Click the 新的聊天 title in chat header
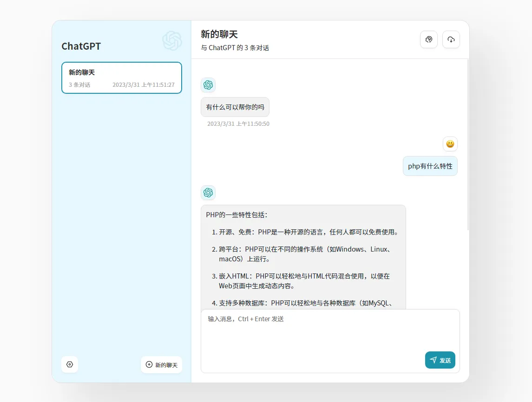This screenshot has height=402, width=532. [219, 34]
